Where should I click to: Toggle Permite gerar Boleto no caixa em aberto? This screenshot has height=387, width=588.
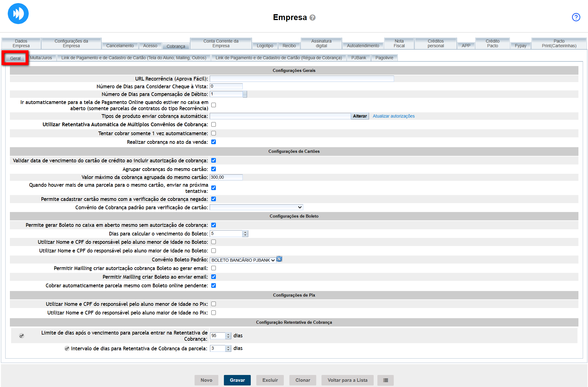click(213, 225)
